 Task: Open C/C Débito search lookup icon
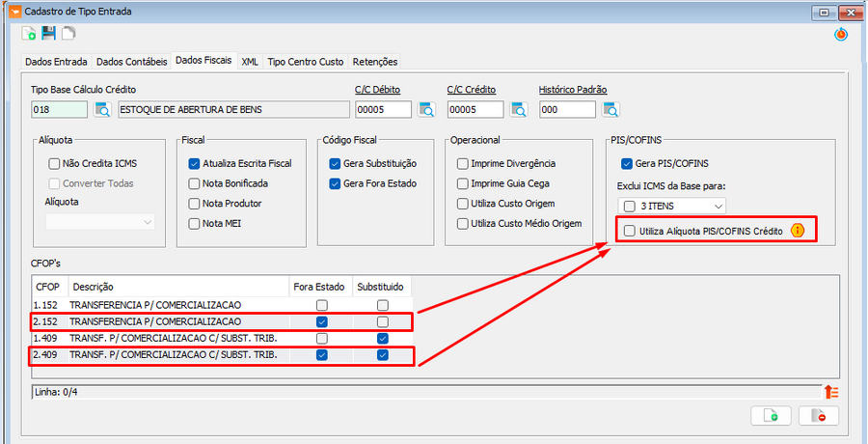(x=426, y=109)
